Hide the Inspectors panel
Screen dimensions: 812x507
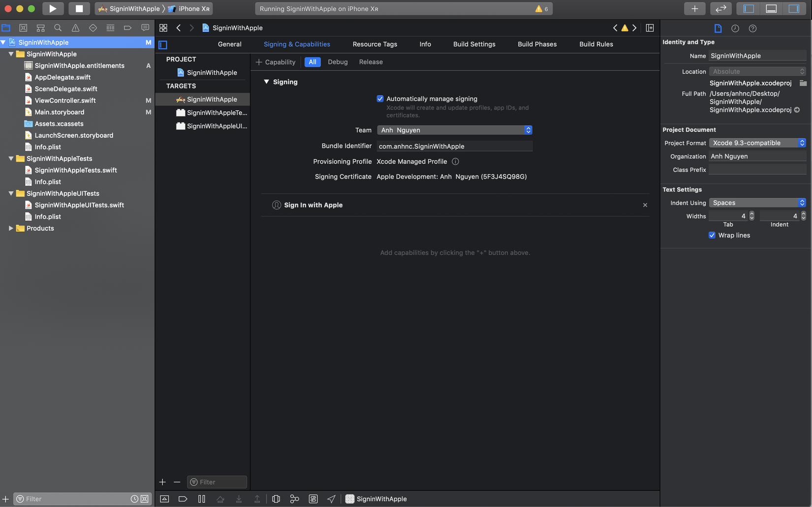point(794,8)
